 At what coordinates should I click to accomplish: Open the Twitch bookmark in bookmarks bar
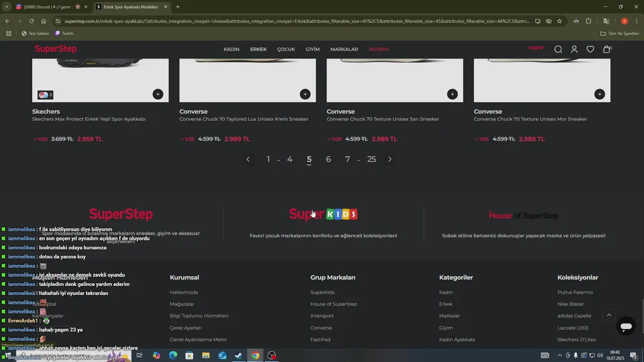point(64,34)
